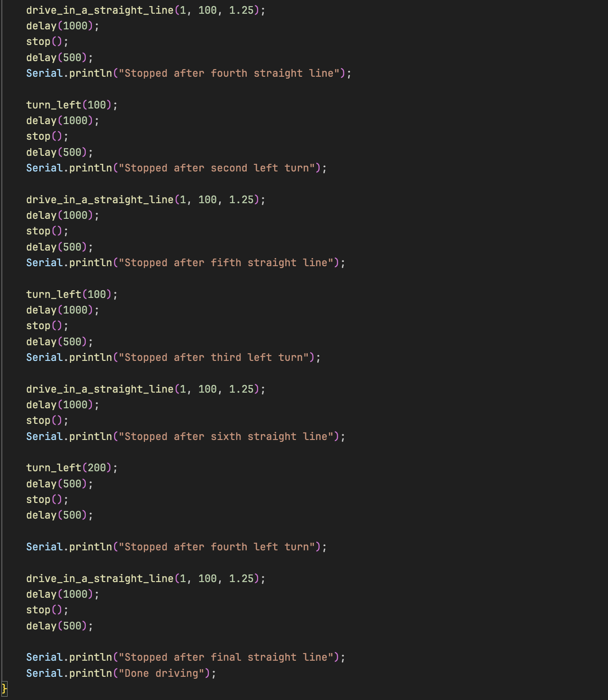The image size is (608, 700).
Task: Click Serial on the "Done driving" line
Action: pyautogui.click(x=44, y=673)
